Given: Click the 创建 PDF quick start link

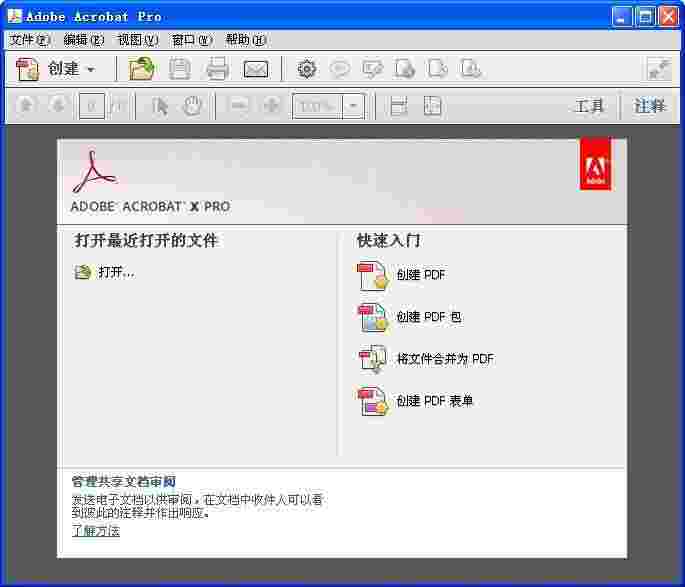Looking at the screenshot, I should tap(421, 274).
